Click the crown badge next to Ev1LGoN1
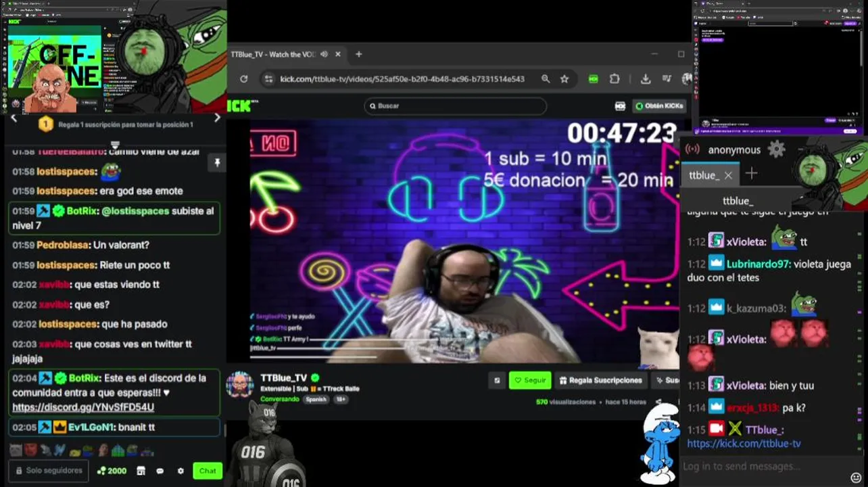The width and height of the screenshot is (868, 487). (59, 427)
